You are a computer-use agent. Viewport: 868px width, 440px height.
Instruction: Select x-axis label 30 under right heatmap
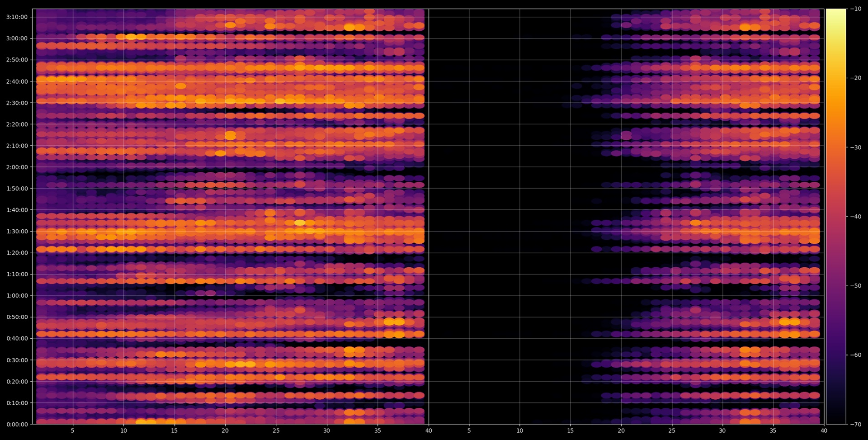point(722,431)
